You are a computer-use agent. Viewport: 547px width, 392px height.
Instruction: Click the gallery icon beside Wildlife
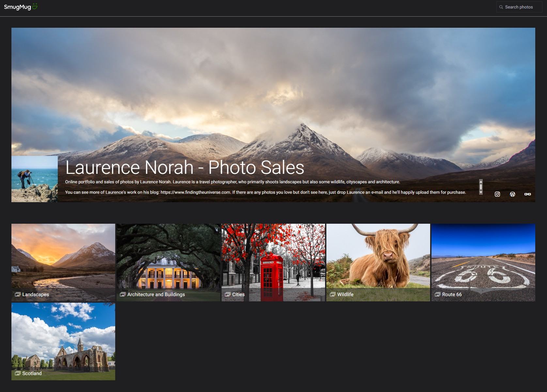tap(333, 294)
